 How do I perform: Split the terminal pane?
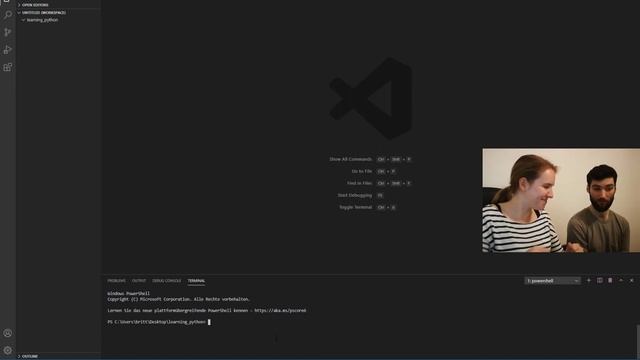[x=600, y=280]
